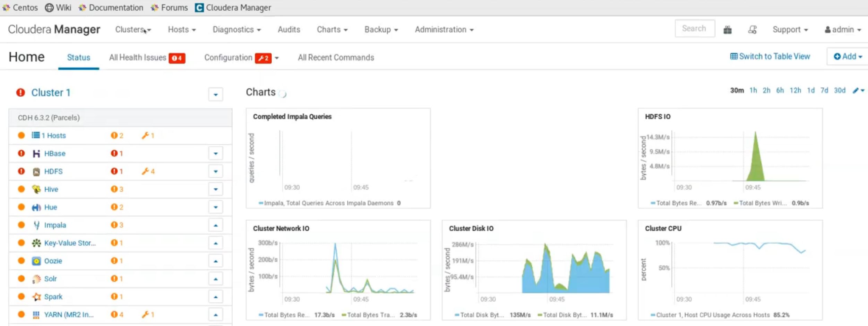Open the Parcels briefcase icon in header
Screen dimensions: 868x326
coord(728,30)
